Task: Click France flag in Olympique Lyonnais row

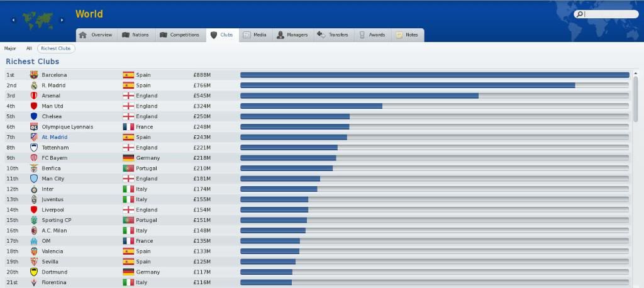Action: (128, 127)
